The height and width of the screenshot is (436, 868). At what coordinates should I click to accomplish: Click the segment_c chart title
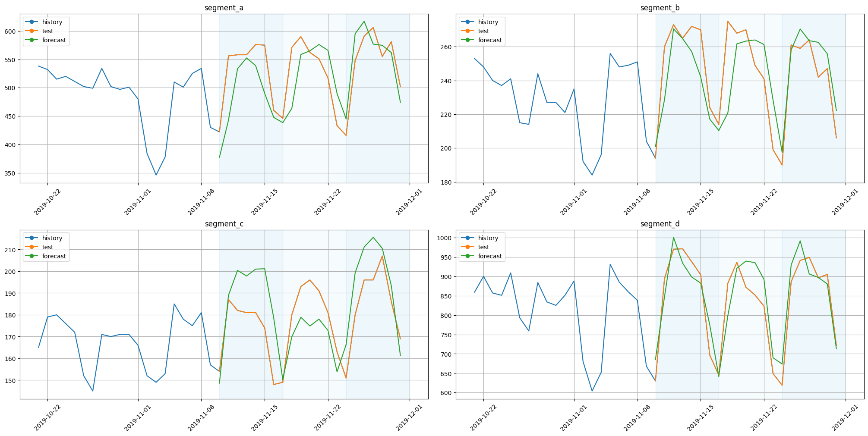[x=224, y=224]
